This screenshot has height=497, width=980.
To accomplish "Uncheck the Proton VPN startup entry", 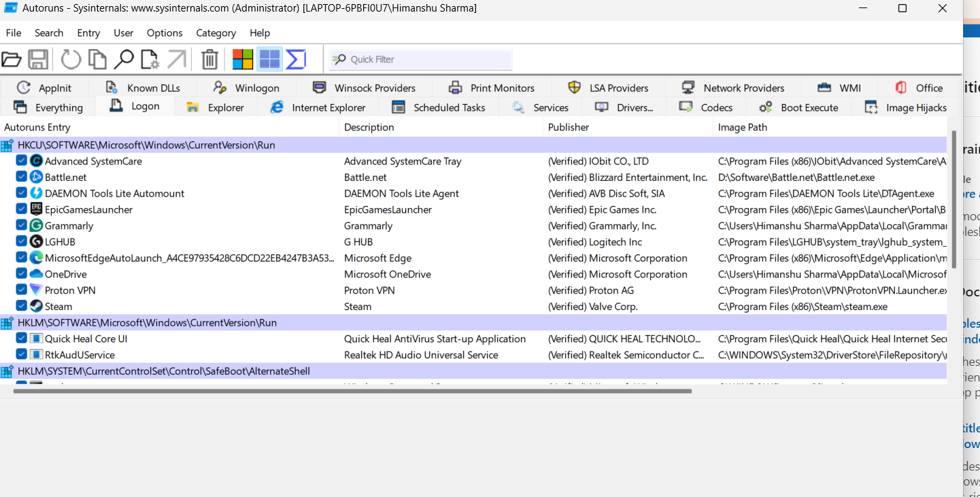I will click(x=22, y=290).
